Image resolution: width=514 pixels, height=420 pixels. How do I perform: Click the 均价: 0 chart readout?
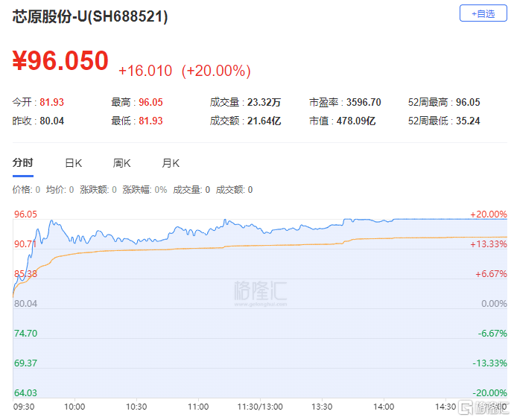[x=60, y=190]
